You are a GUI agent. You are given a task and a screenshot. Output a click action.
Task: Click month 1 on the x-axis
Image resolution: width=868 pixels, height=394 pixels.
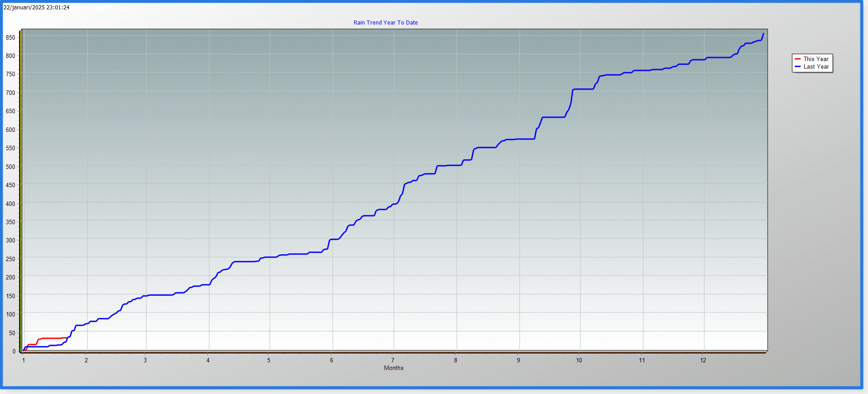(24, 360)
